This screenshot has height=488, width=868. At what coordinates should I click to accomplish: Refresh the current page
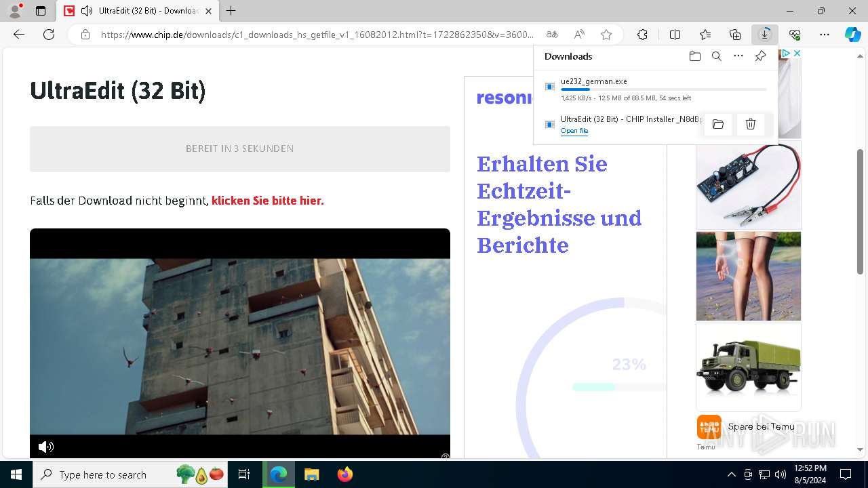(49, 35)
